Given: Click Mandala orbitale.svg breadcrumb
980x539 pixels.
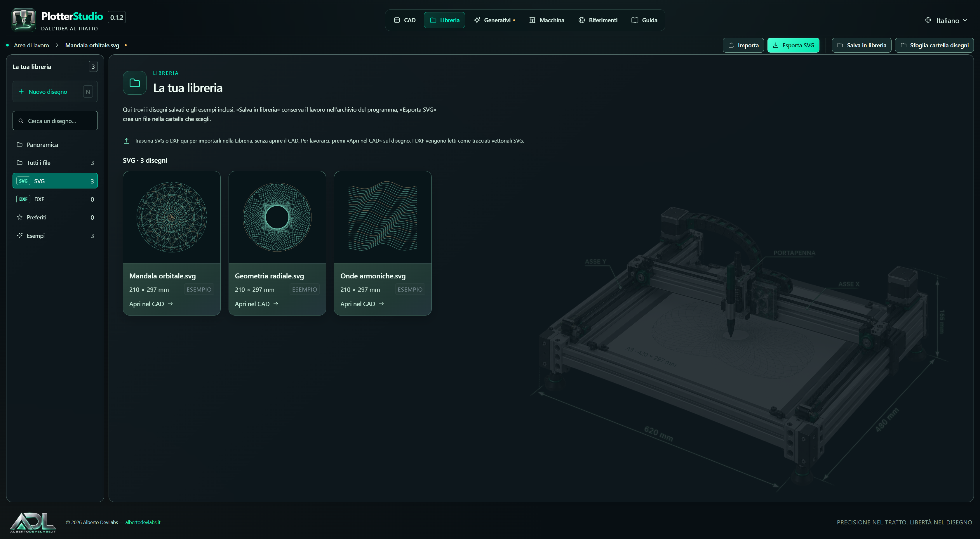Looking at the screenshot, I should pos(92,45).
